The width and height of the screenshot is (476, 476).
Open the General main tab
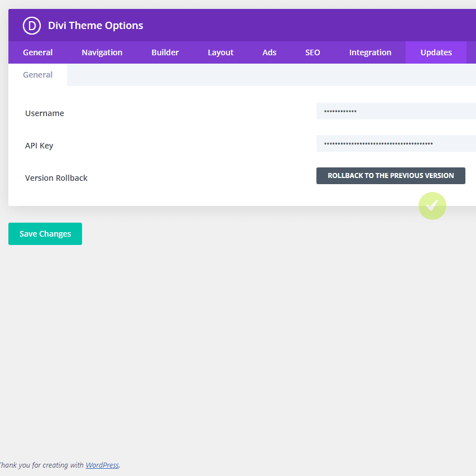click(37, 52)
